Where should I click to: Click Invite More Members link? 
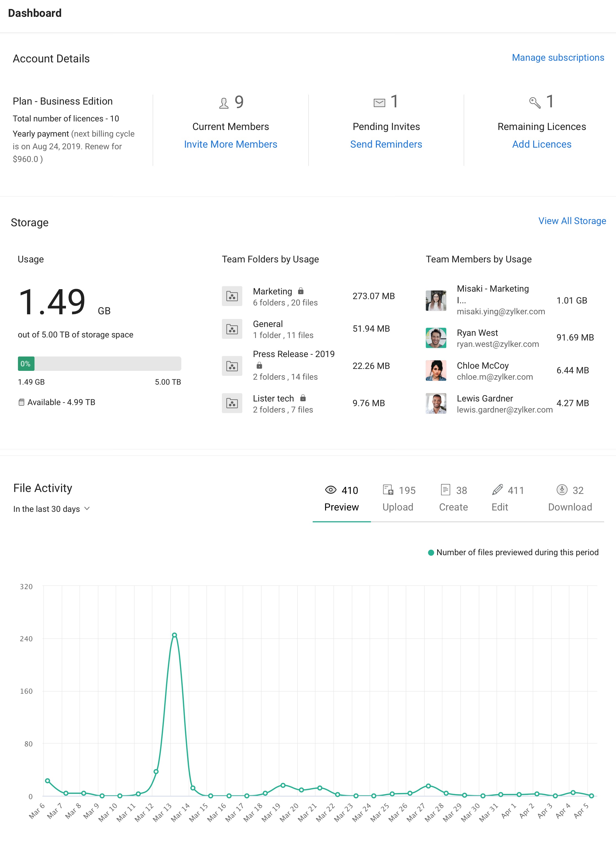[x=230, y=144]
